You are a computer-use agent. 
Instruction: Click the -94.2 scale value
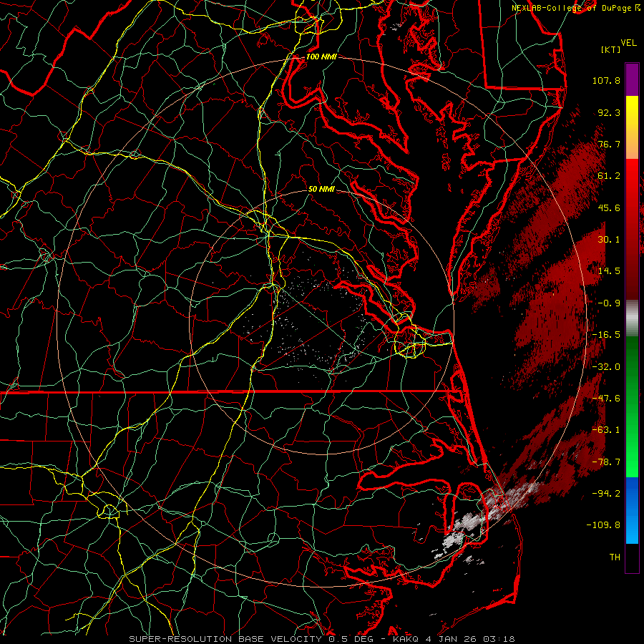click(x=606, y=494)
